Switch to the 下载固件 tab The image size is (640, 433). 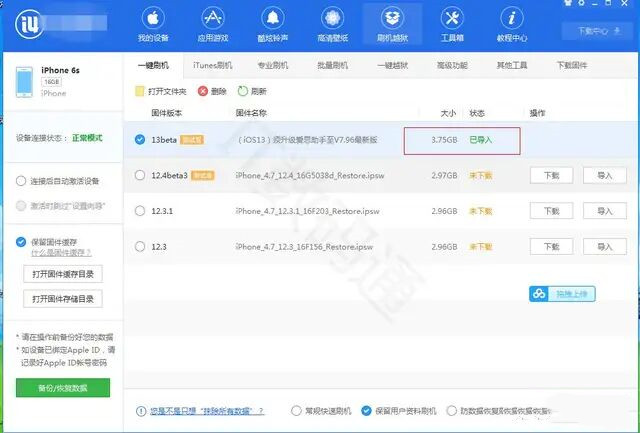pos(572,65)
